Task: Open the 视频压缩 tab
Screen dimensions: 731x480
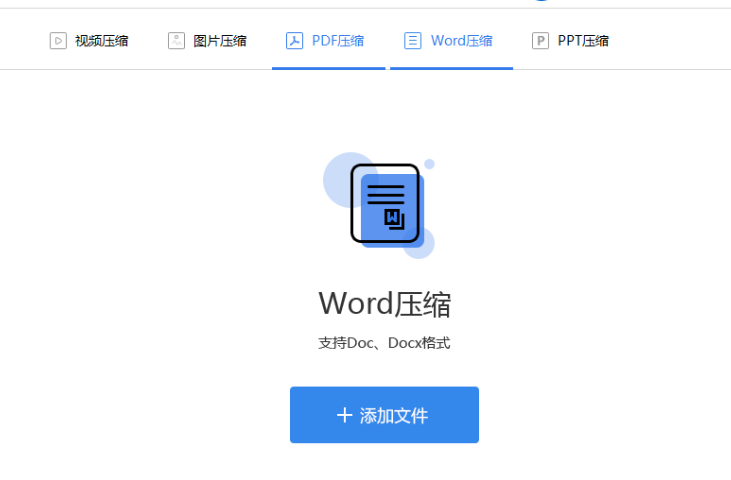Action: (89, 41)
